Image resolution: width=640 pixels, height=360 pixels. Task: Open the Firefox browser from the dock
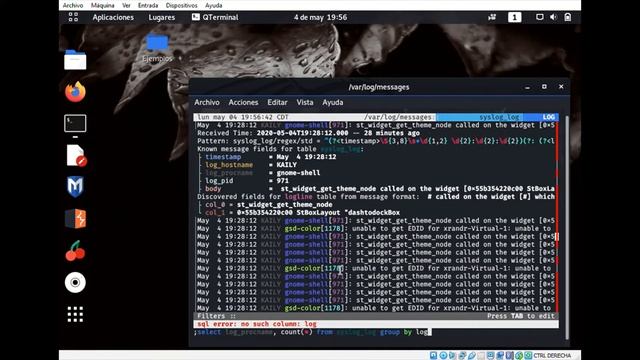(75, 92)
